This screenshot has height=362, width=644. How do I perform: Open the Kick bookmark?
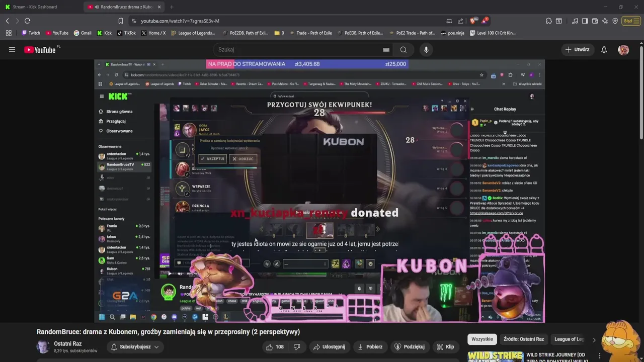click(x=105, y=33)
